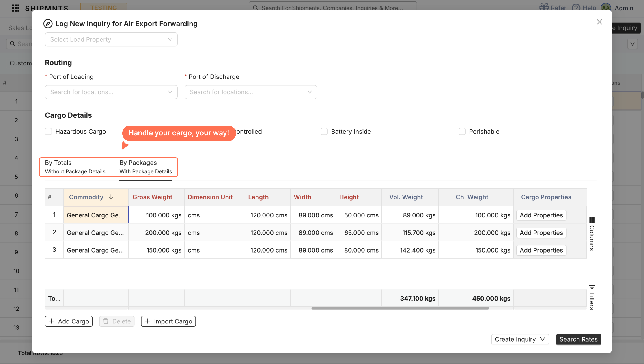Screen dimensions: 644x364
Task: Open the Filters side panel icon
Action: point(592,287)
